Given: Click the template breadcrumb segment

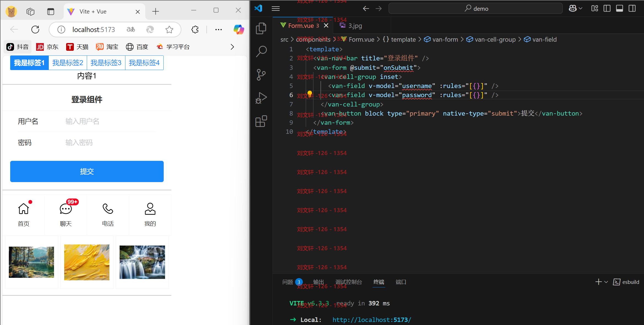Looking at the screenshot, I should [x=399, y=39].
